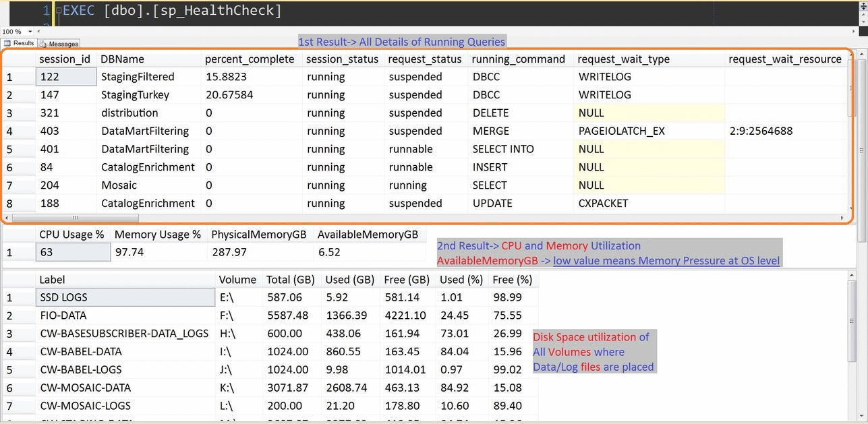This screenshot has height=424, width=868.
Task: Click left arrow of first grid's horizontal scrollbar
Action: coord(8,218)
